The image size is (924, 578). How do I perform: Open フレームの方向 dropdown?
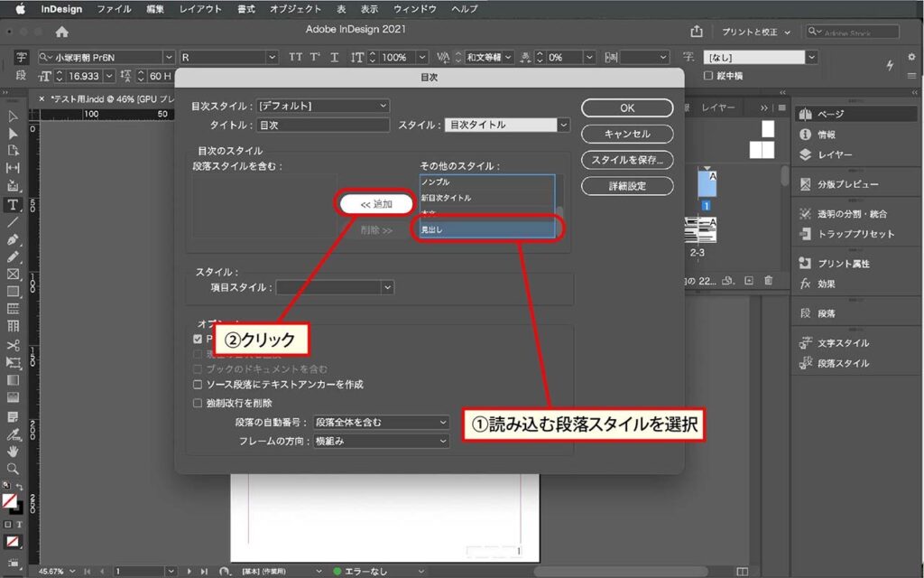coord(381,441)
